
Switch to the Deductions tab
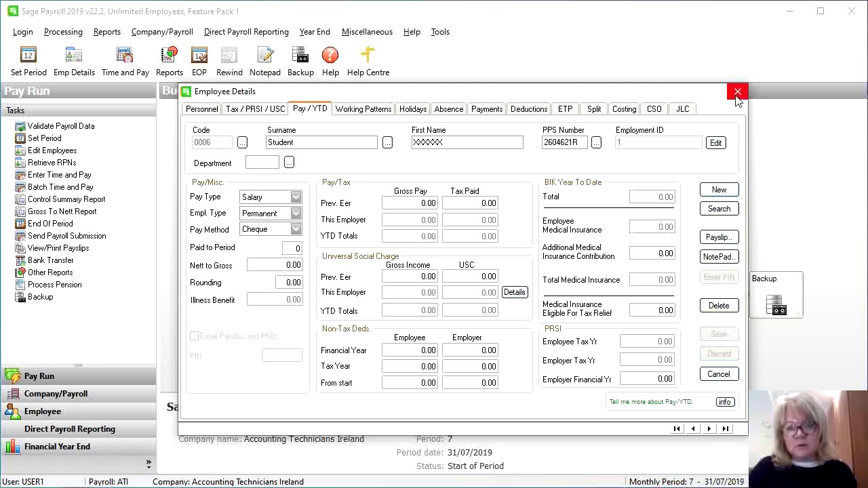pos(529,109)
